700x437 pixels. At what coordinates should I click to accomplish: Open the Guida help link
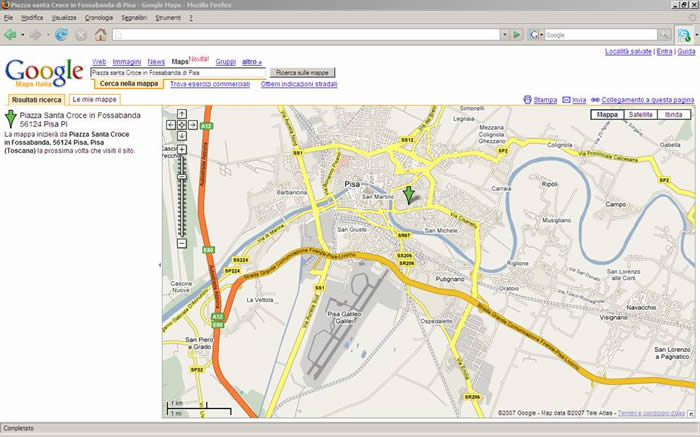click(686, 51)
